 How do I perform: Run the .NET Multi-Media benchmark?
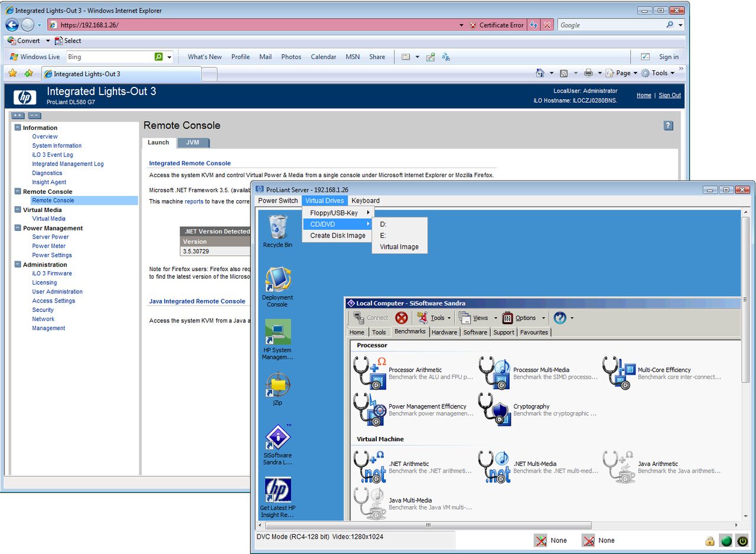pyautogui.click(x=538, y=467)
